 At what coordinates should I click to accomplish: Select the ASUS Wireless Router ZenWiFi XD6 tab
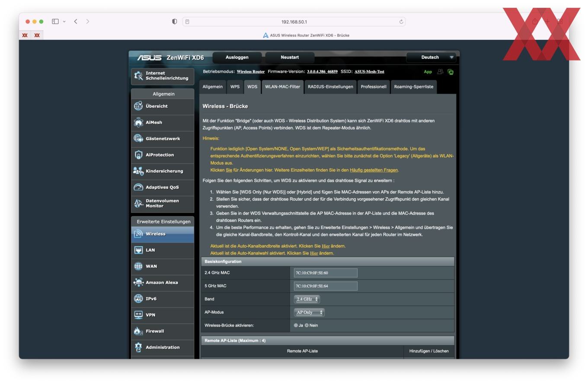pyautogui.click(x=306, y=35)
